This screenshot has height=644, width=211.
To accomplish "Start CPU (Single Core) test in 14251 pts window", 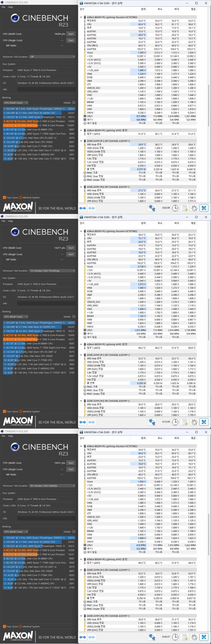I will [71, 470].
